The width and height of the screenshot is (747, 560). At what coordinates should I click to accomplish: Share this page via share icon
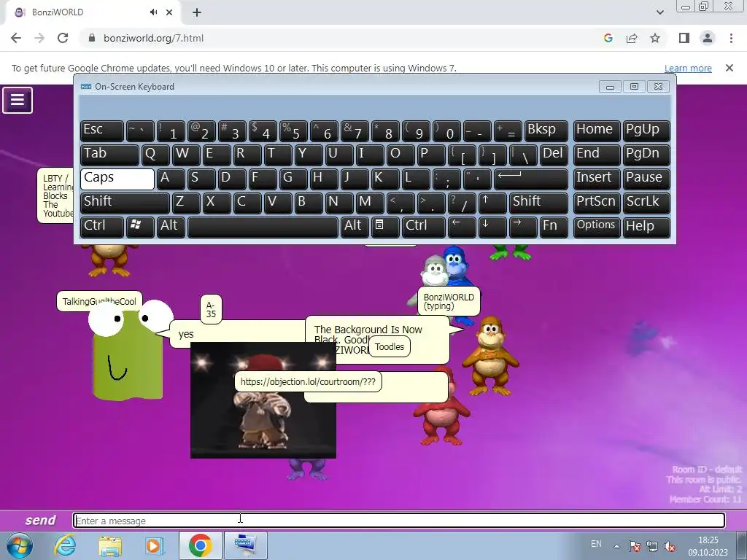click(632, 38)
